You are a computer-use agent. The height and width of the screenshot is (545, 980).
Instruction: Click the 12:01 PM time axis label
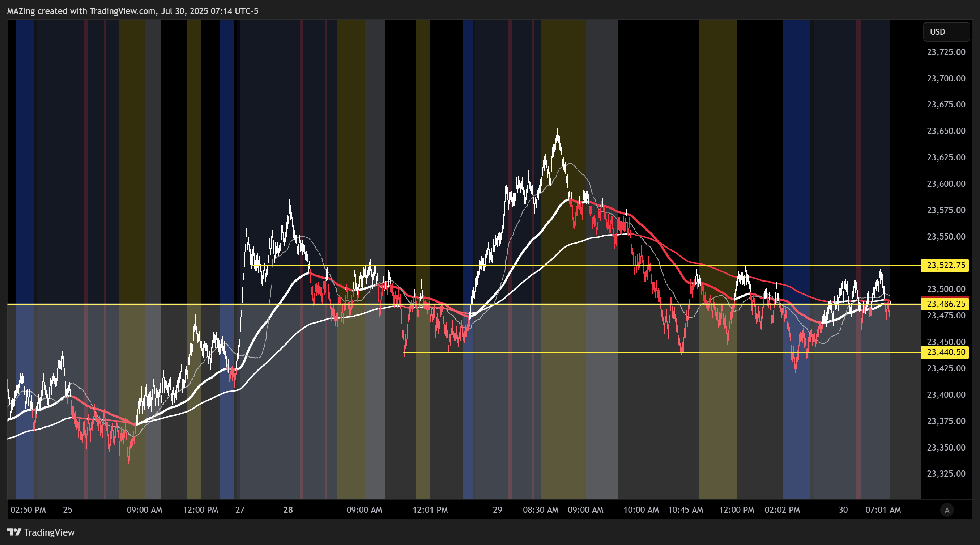[430, 510]
